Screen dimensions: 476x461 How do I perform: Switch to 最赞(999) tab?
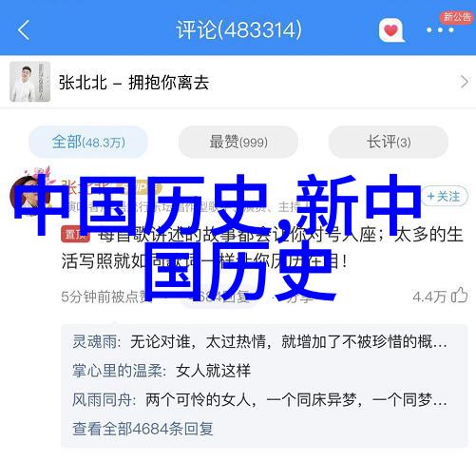coord(238,142)
